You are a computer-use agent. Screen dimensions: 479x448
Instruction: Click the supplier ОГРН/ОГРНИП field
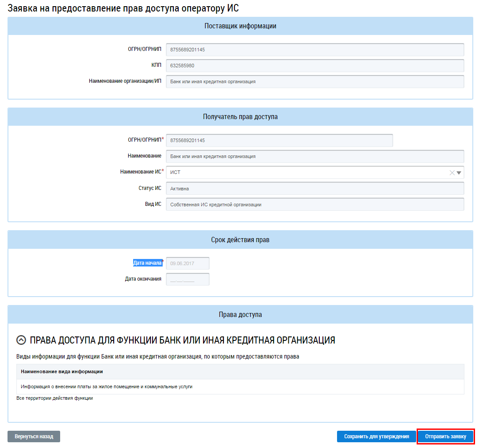click(x=314, y=50)
